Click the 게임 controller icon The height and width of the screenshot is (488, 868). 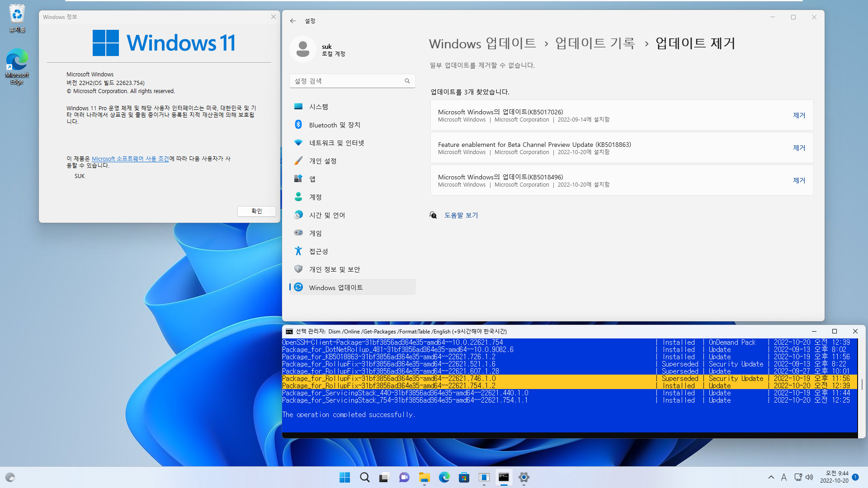click(x=298, y=233)
